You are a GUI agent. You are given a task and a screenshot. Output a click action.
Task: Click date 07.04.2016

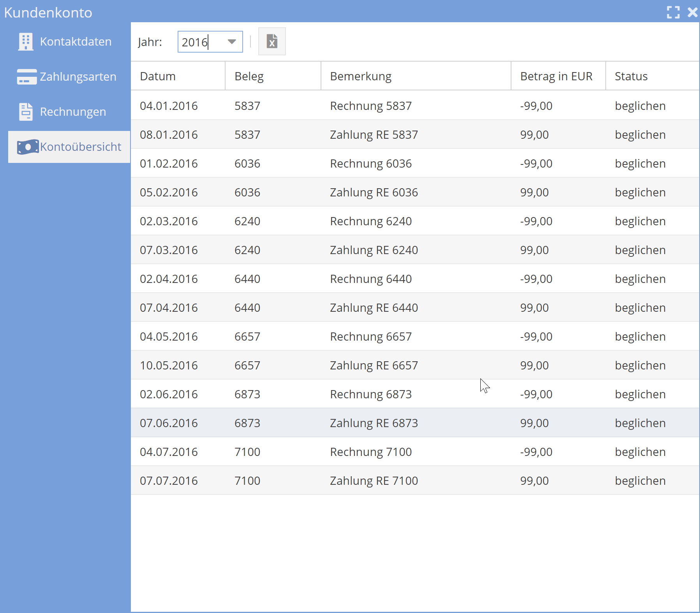169,307
